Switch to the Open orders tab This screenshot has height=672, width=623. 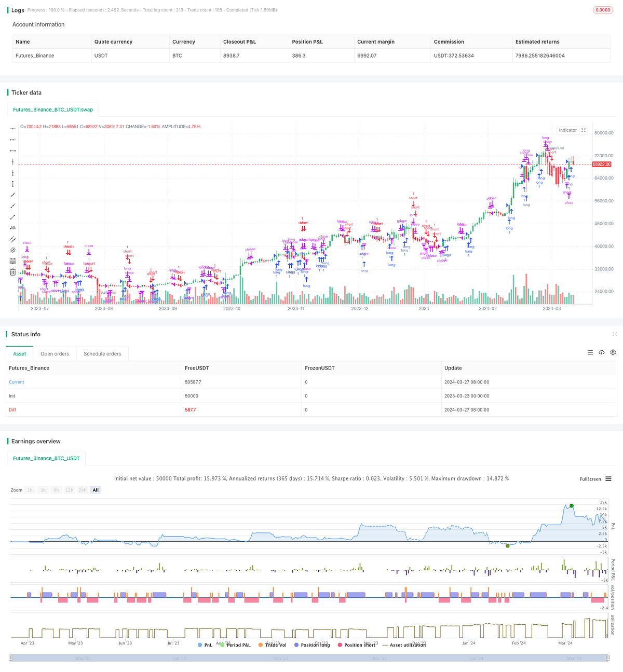point(55,353)
